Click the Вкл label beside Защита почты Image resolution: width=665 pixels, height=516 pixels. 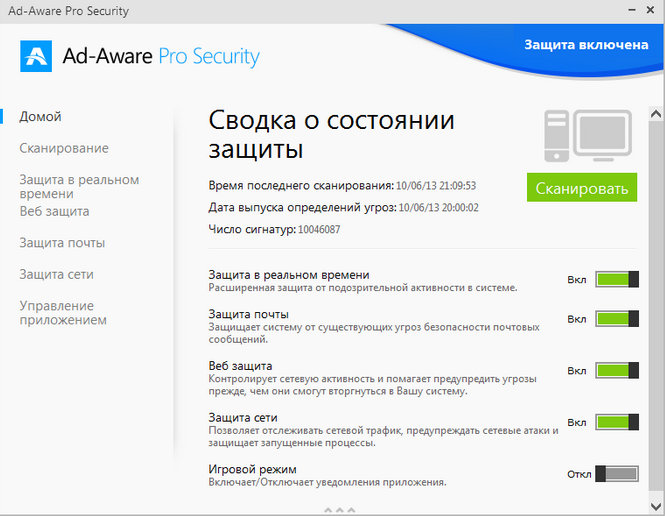point(577,319)
